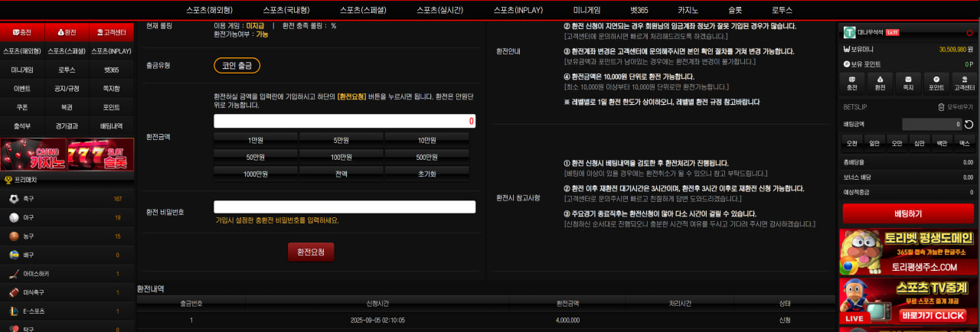Click the 환전 비밀번호 input field
The height and width of the screenshot is (332, 980).
tap(345, 207)
